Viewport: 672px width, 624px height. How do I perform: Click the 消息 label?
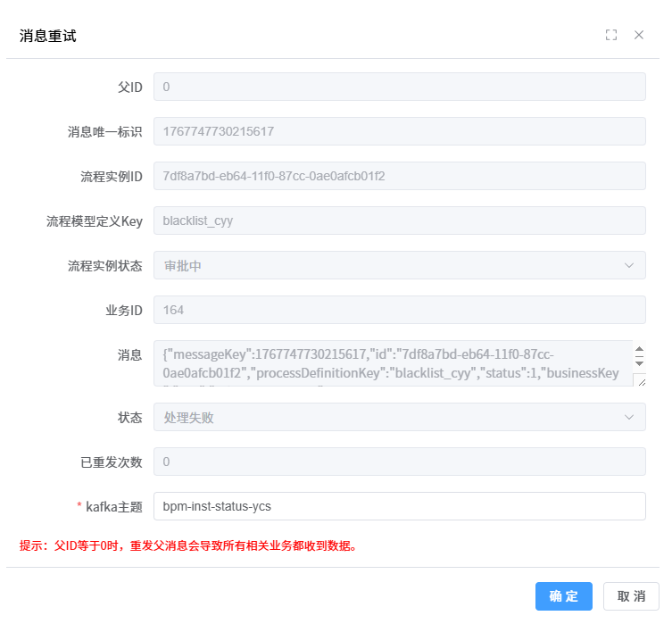(130, 355)
